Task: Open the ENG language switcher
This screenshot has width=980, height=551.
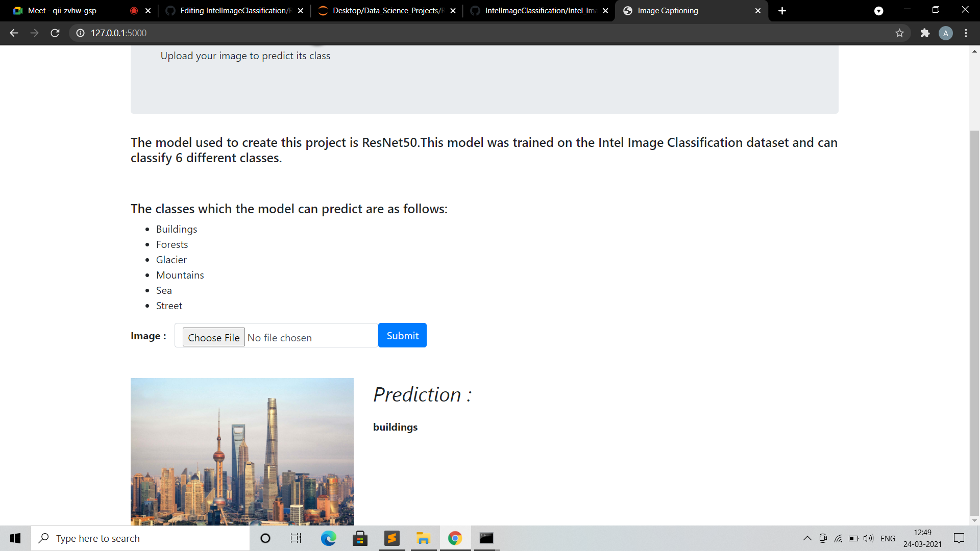Action: (x=888, y=538)
